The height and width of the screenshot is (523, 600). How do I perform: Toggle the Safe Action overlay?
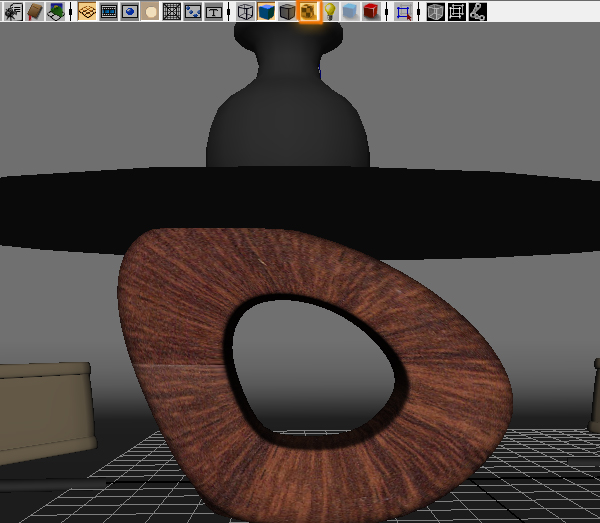192,11
